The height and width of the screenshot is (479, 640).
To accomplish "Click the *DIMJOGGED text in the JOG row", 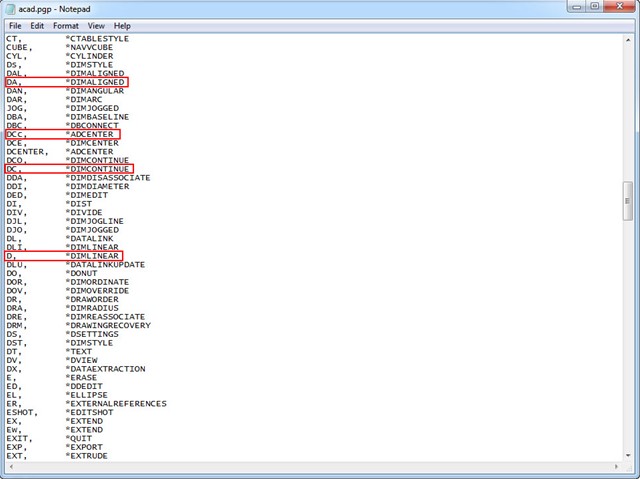I will (92, 108).
